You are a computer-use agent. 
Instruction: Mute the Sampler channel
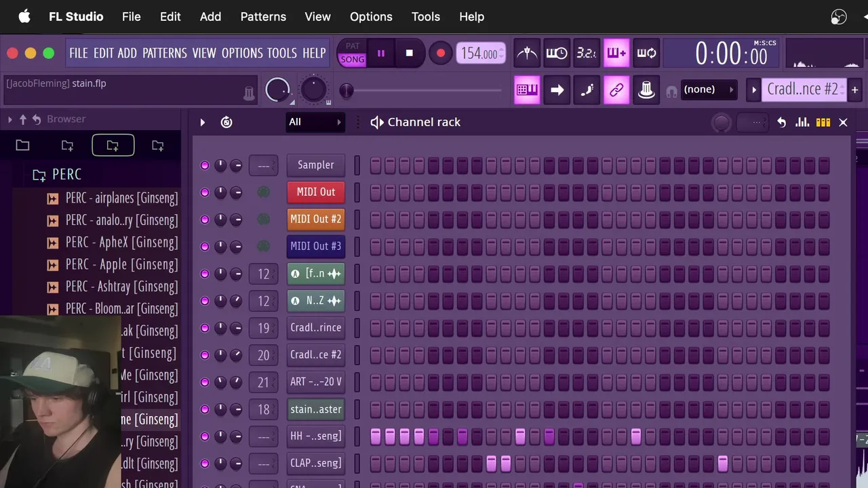(205, 165)
